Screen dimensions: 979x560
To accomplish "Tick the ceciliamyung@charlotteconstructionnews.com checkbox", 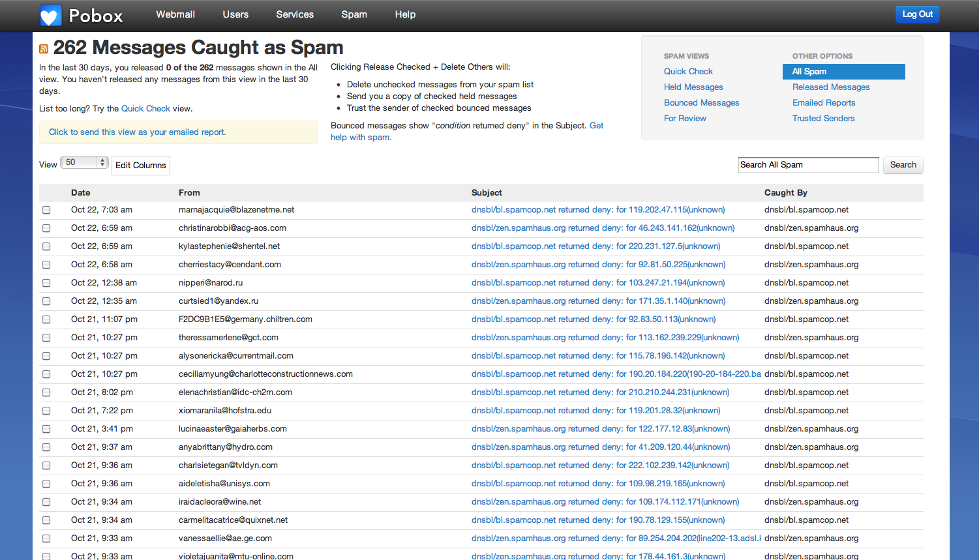I will point(46,374).
